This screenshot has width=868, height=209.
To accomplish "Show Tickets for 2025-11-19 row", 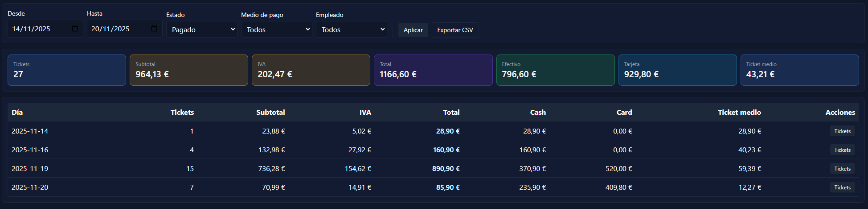I will pyautogui.click(x=842, y=169).
